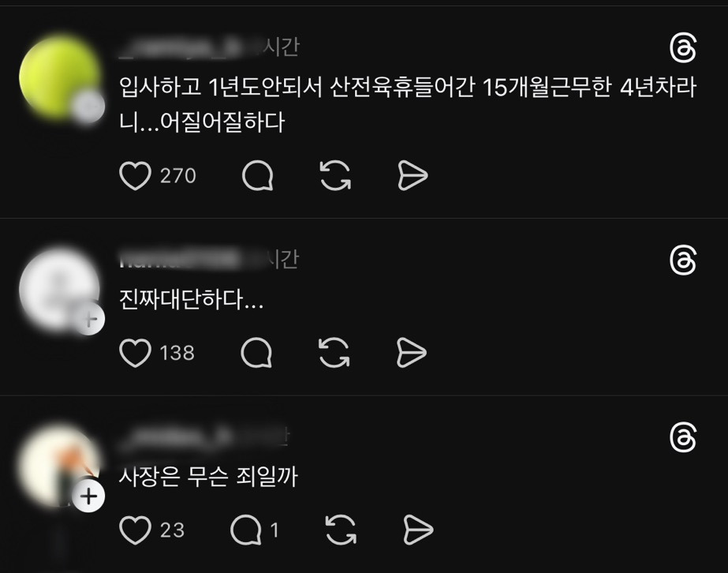Viewport: 728px width, 573px height.
Task: Open Threads logo on the first comment
Action: coord(683,48)
